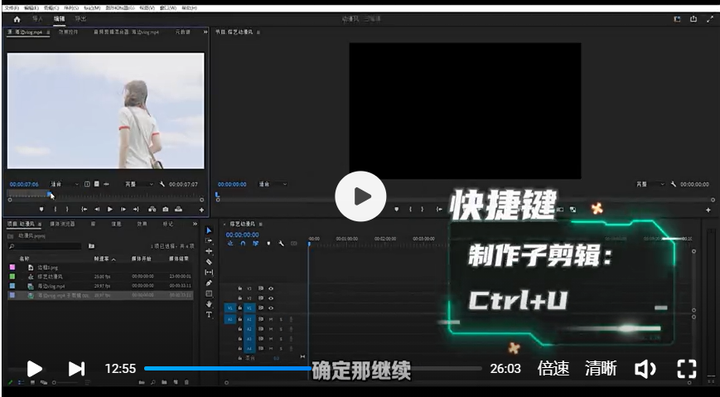Switch to the 编辑 workspace tab
This screenshot has width=720, height=397.
tap(59, 19)
